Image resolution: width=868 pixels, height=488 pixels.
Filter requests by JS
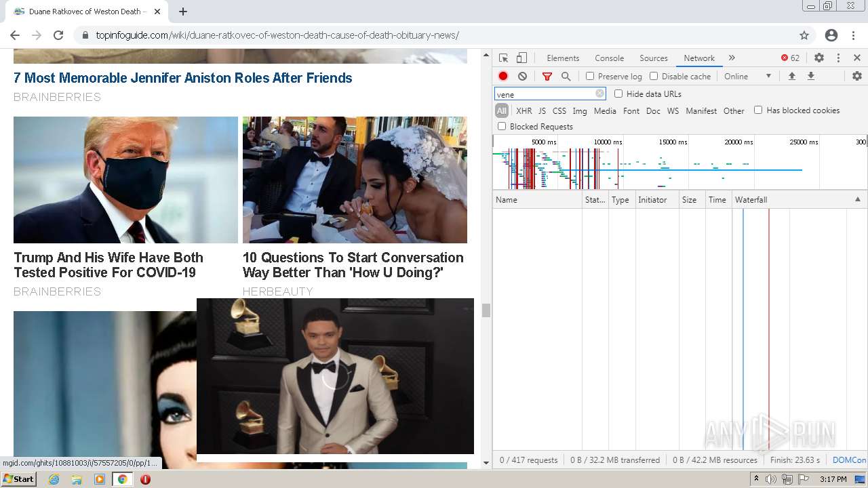(x=542, y=111)
